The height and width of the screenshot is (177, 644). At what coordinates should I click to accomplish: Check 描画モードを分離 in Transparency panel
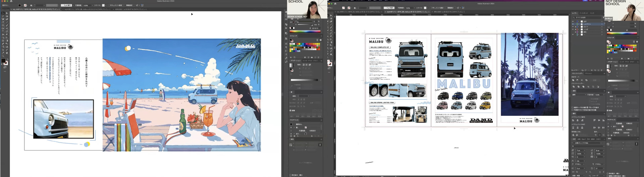[572, 107]
